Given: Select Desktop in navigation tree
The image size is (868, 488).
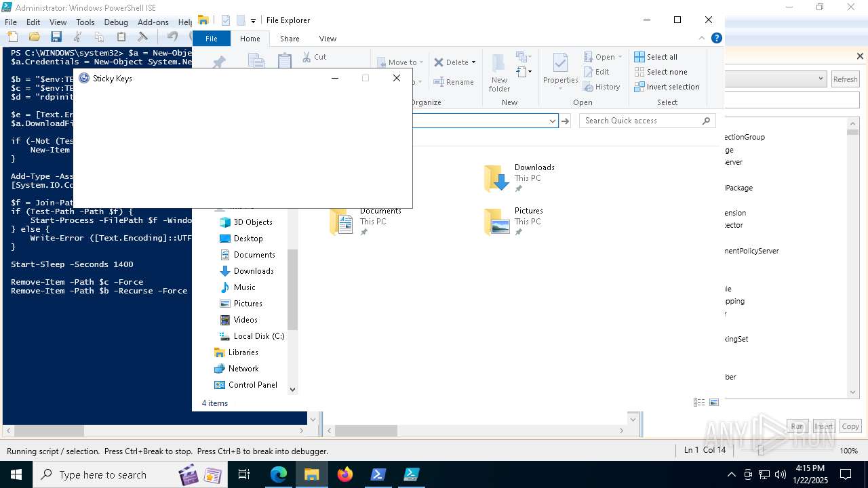Looking at the screenshot, I should [x=241, y=239].
